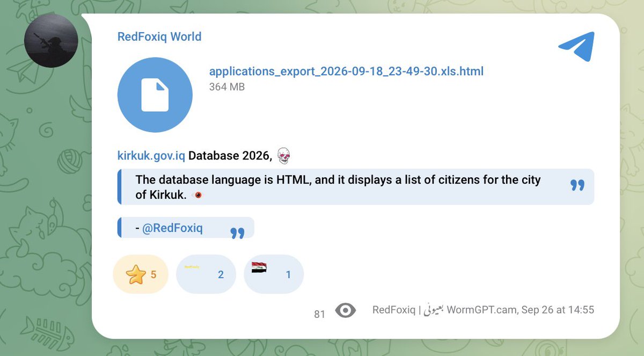The width and height of the screenshot is (644, 356).
Task: Open applications_export_2026-09-18_23-49-30.xls.html file link
Action: (x=346, y=71)
